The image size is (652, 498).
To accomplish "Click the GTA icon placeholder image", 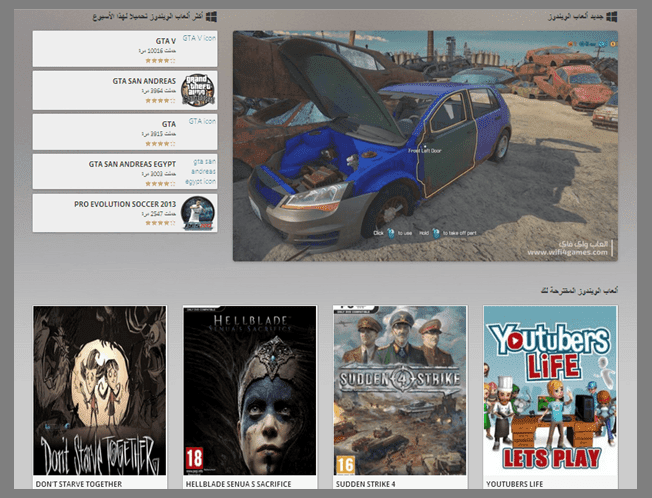I will click(x=202, y=122).
